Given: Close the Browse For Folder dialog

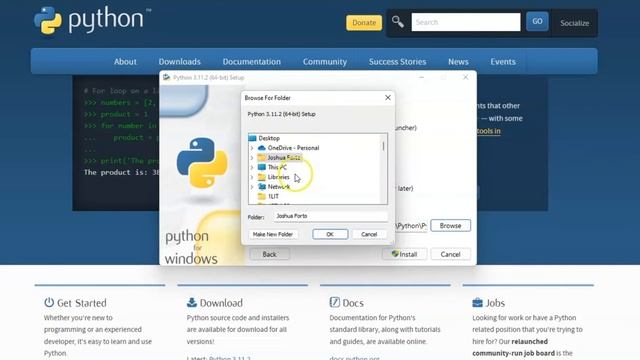Looking at the screenshot, I should [x=388, y=98].
